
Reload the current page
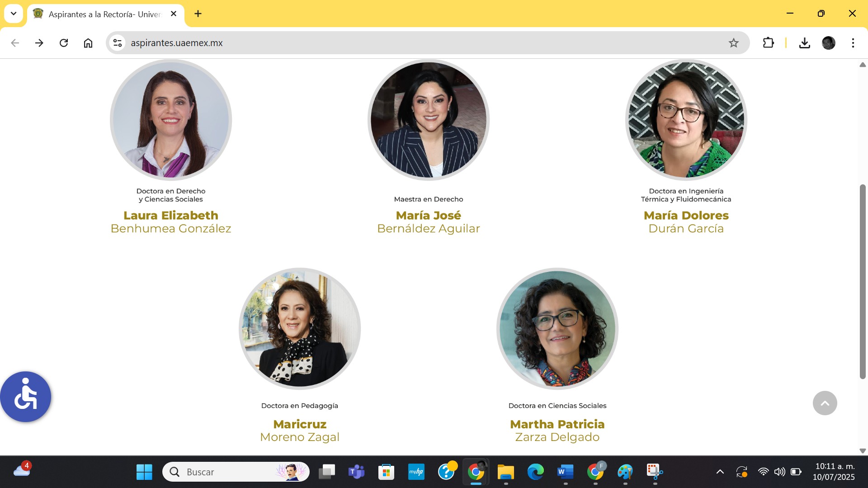[64, 43]
